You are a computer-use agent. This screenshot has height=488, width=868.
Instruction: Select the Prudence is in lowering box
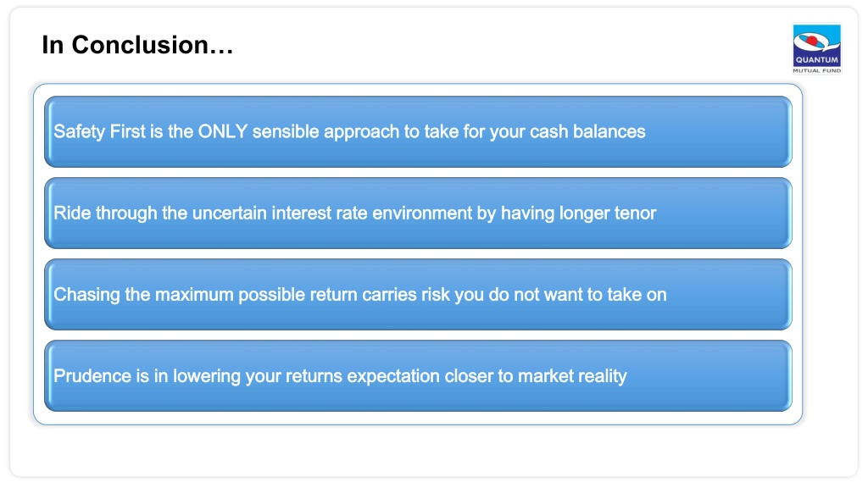pyautogui.click(x=418, y=375)
